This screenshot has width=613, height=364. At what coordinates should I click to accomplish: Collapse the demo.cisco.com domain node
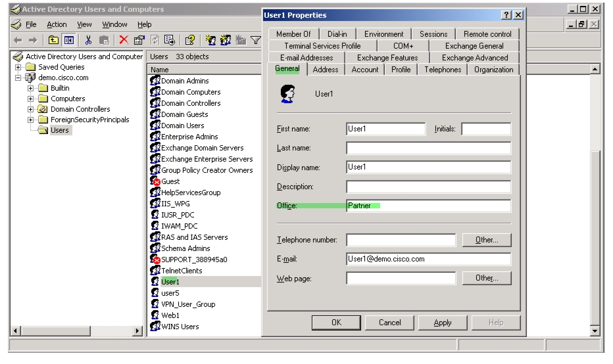click(18, 78)
